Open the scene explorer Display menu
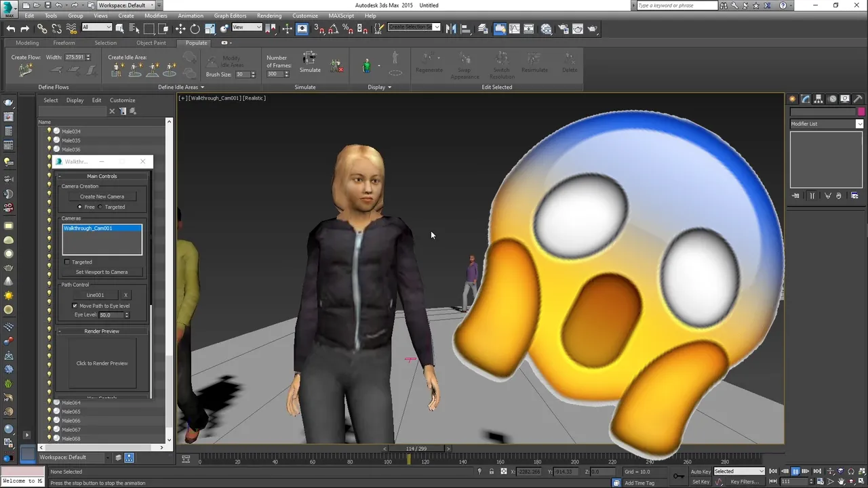868x488 pixels. coord(75,100)
